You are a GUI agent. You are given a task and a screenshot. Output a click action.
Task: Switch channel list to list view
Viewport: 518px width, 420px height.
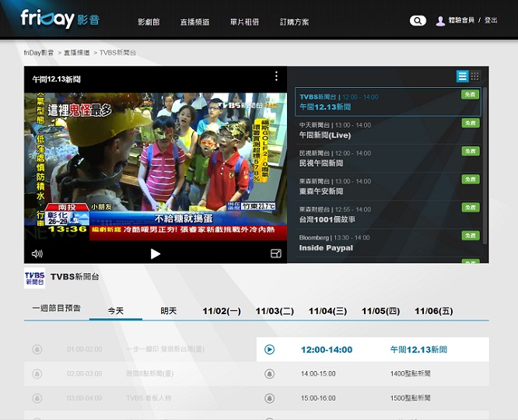pos(462,76)
